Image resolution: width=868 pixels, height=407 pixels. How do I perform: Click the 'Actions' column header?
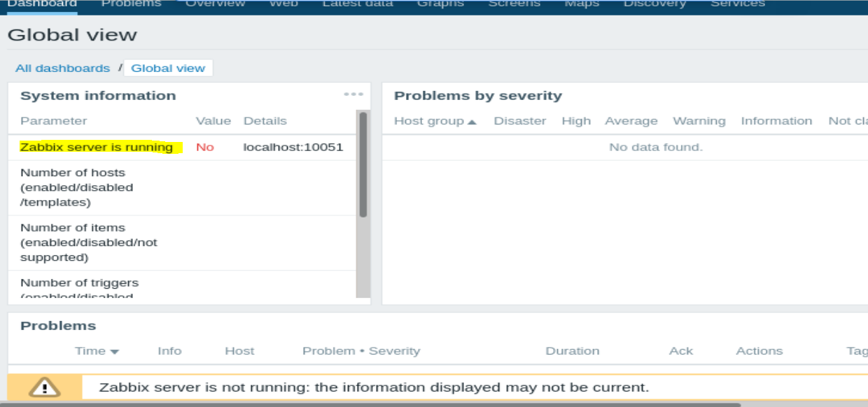coord(759,351)
